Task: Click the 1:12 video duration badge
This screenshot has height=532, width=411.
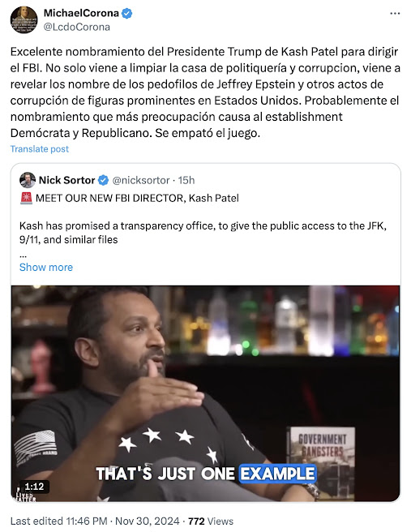Action: 34,487
